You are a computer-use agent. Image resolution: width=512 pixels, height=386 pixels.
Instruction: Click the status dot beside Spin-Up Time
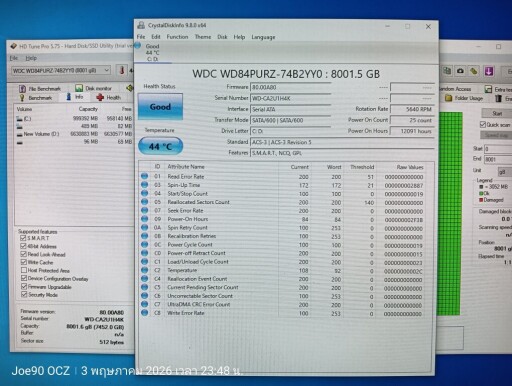pyautogui.click(x=144, y=185)
